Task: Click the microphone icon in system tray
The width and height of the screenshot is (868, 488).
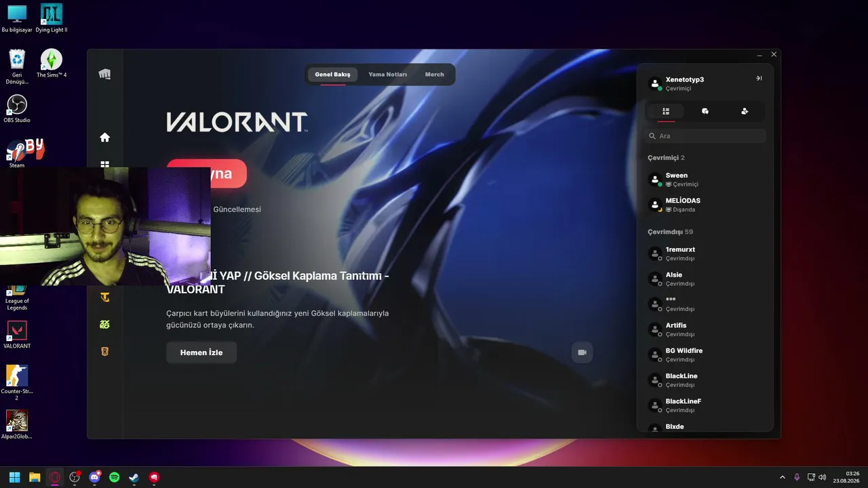Action: coord(797,477)
